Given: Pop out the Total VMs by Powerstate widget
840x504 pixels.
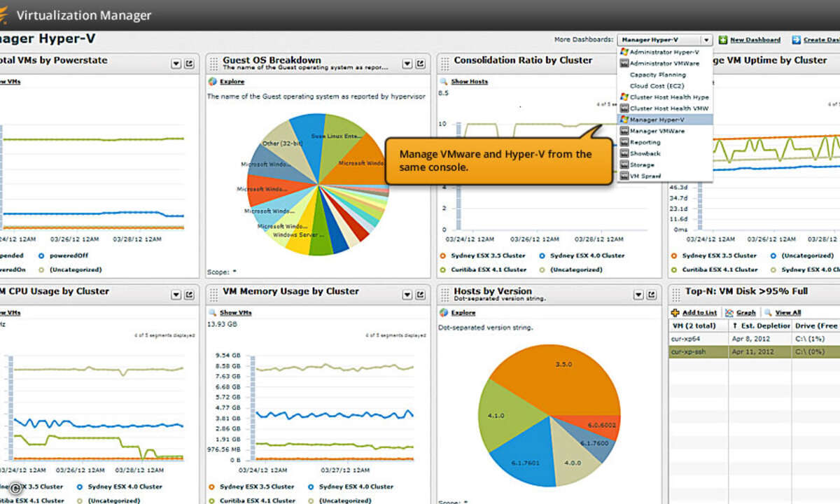Looking at the screenshot, I should 189,64.
